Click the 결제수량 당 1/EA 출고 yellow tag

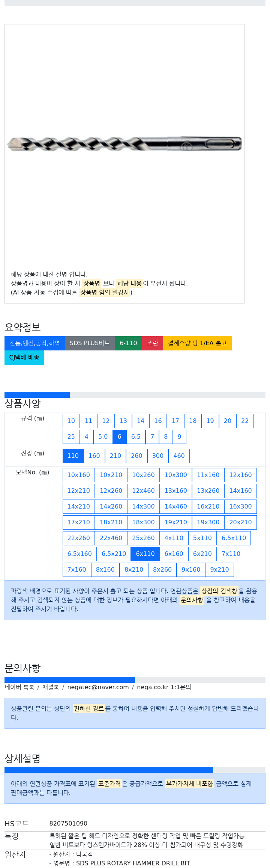click(197, 343)
